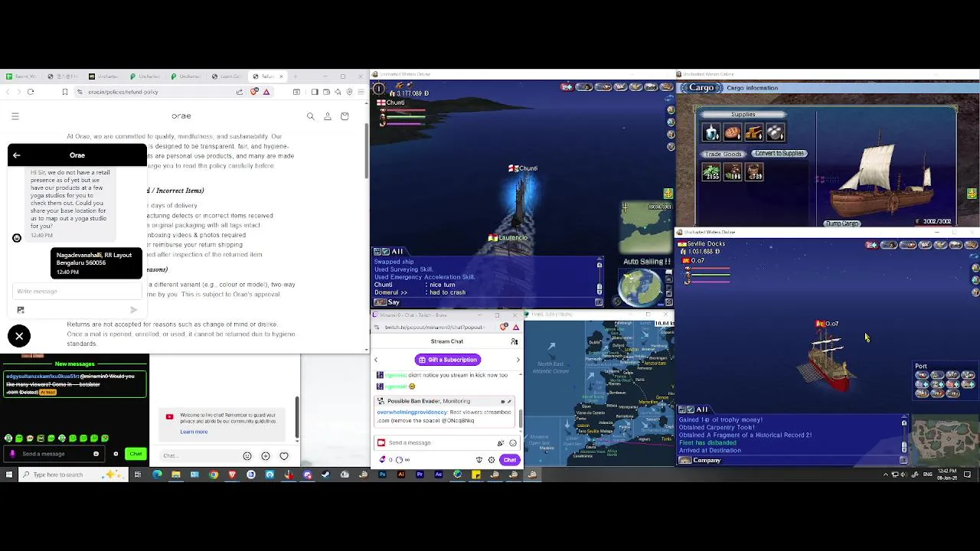Send the Twitch chat with Chat button
Image resolution: width=980 pixels, height=551 pixels.
[x=510, y=460]
